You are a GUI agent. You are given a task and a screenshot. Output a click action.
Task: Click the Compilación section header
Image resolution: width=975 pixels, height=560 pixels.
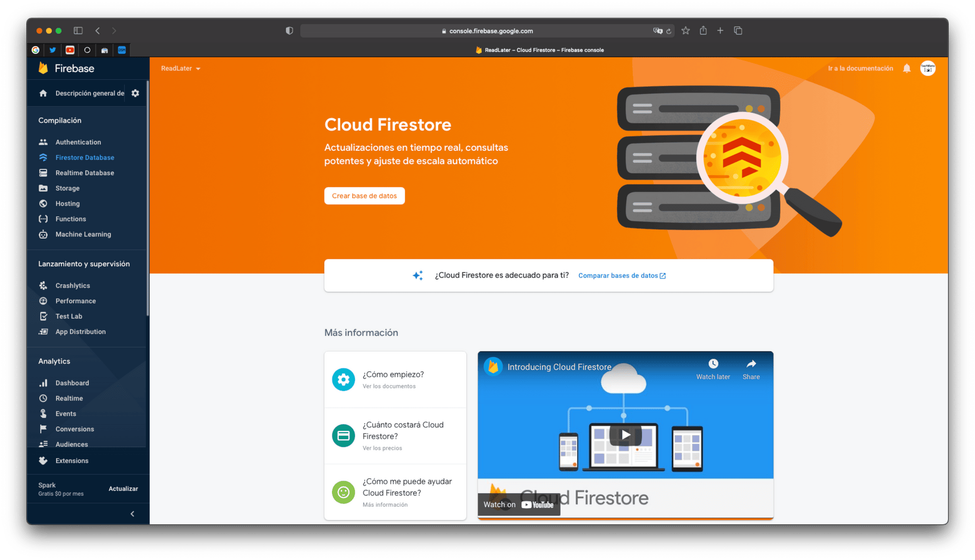(60, 120)
